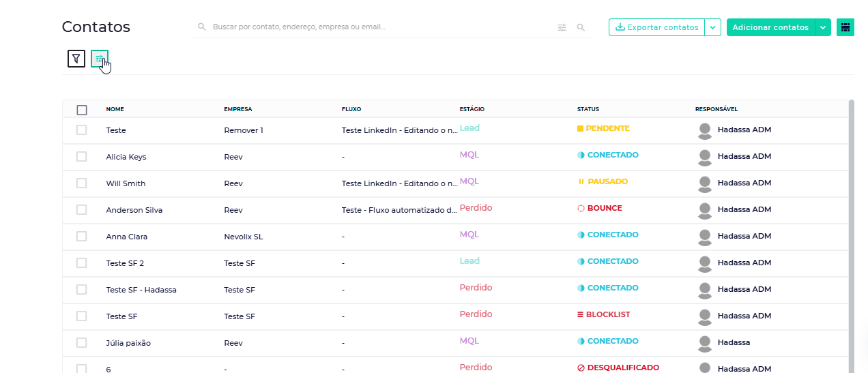Viewport: 868px width, 373px height.
Task: Click the Exportar contatos button
Action: 656,27
